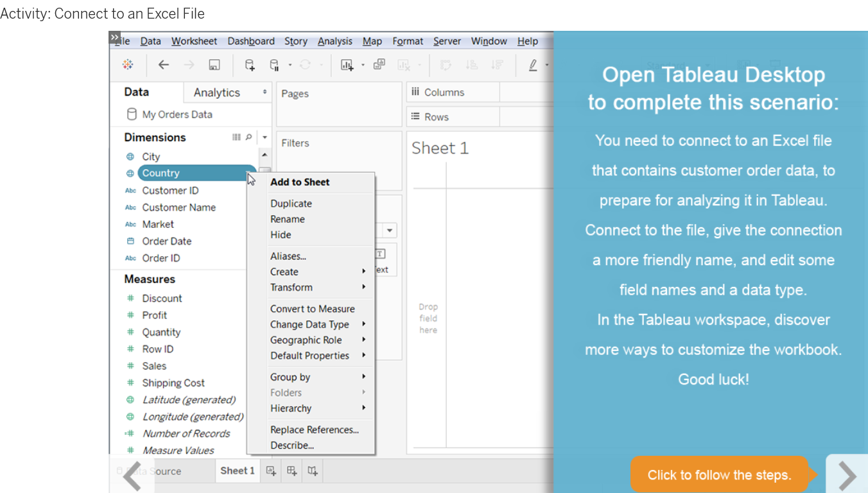
Task: Click the double-chevron expand icon at top-left
Action: point(114,37)
